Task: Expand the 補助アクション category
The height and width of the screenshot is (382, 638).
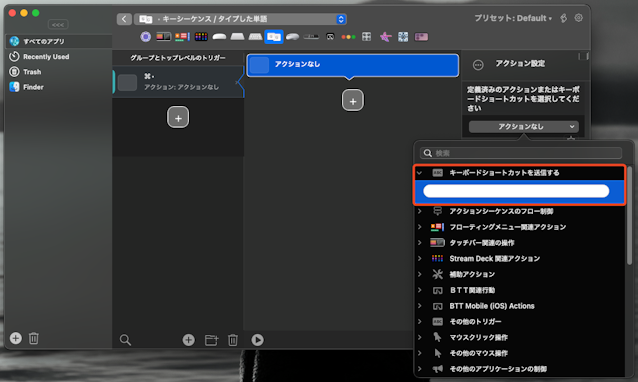Action: pyautogui.click(x=420, y=274)
